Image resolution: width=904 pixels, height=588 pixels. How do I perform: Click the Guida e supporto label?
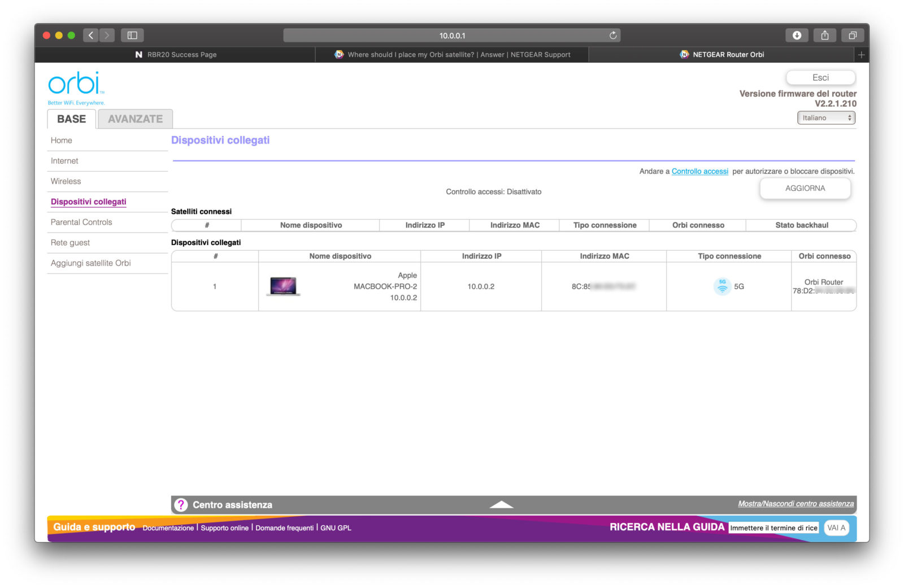click(x=94, y=527)
